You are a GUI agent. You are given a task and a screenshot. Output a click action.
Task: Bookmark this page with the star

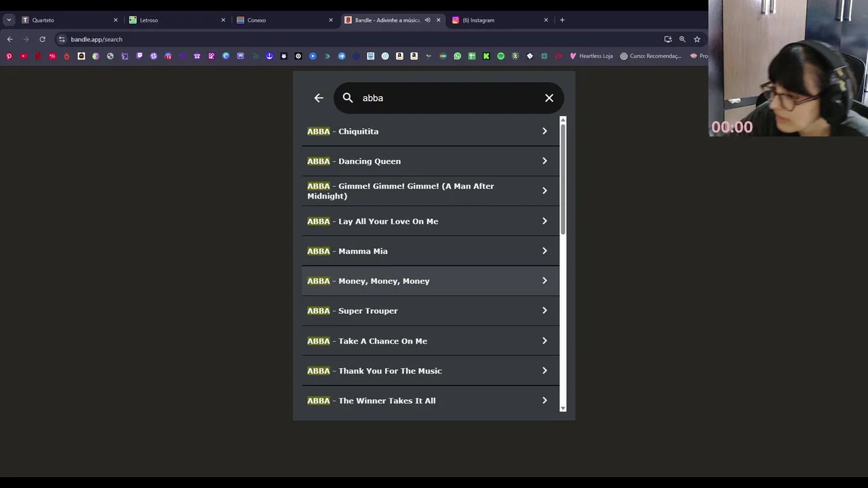(x=697, y=39)
